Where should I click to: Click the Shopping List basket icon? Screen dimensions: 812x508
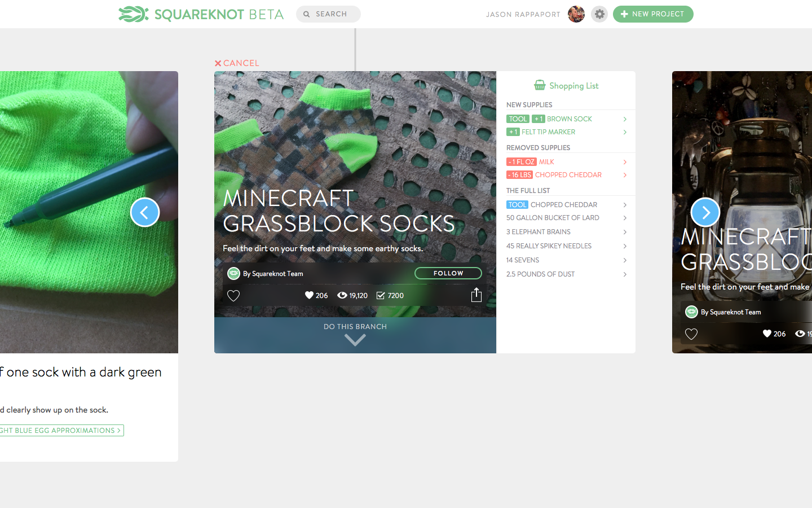point(540,85)
